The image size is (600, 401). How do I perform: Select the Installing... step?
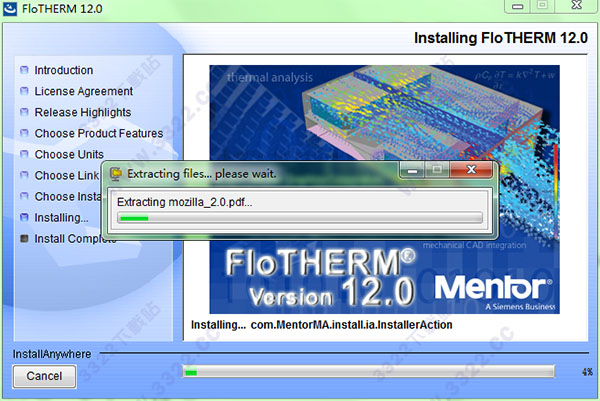tap(61, 218)
